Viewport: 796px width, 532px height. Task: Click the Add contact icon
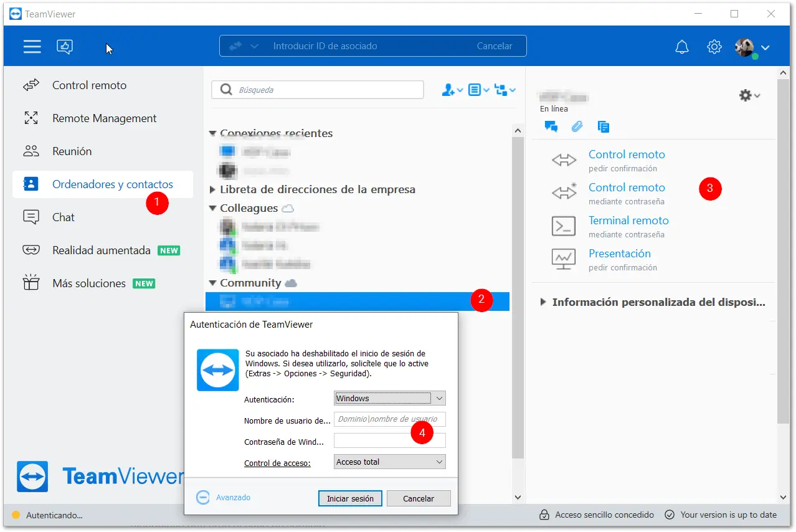click(448, 90)
